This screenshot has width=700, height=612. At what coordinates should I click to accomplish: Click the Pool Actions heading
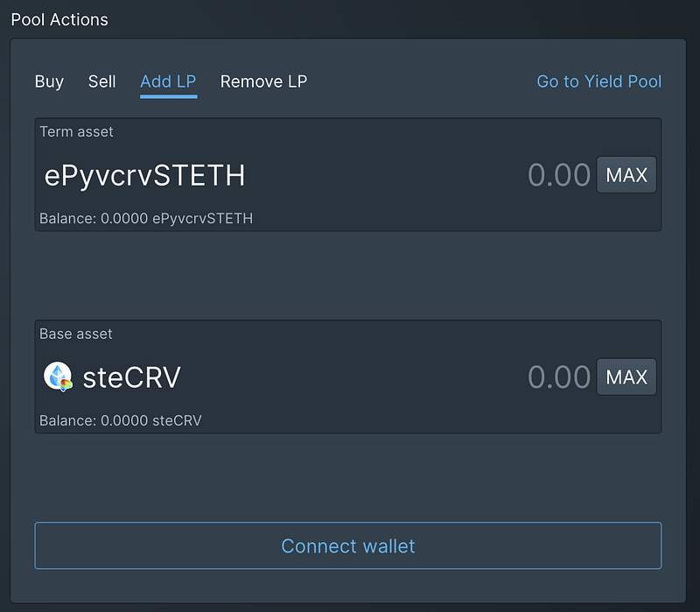[x=59, y=19]
